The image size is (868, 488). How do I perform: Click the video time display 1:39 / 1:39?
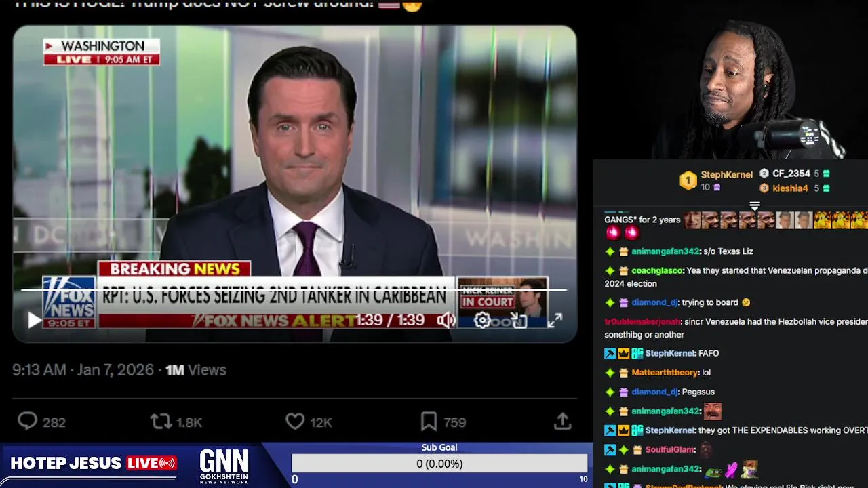click(390, 320)
